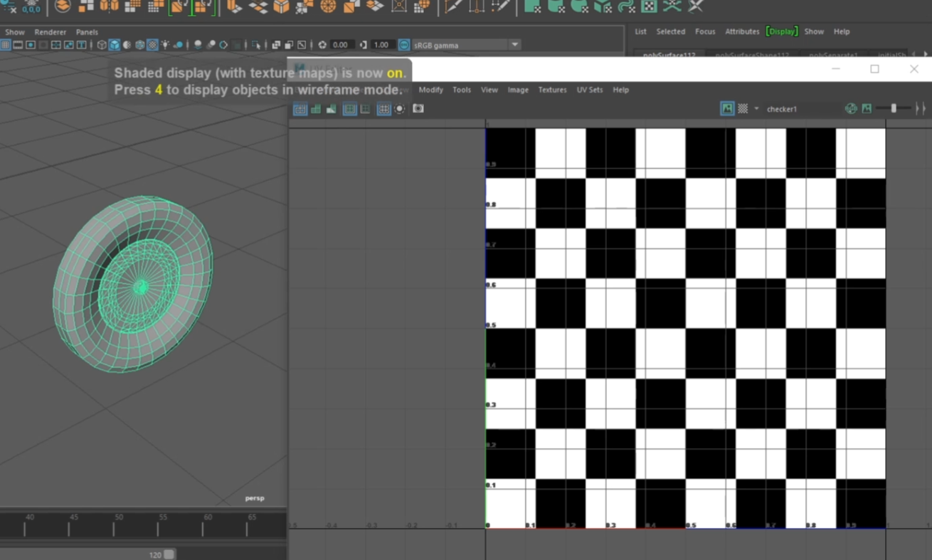Click the camera attributes film strip icon
Screen dimensions: 932x560
pyautogui.click(x=18, y=45)
